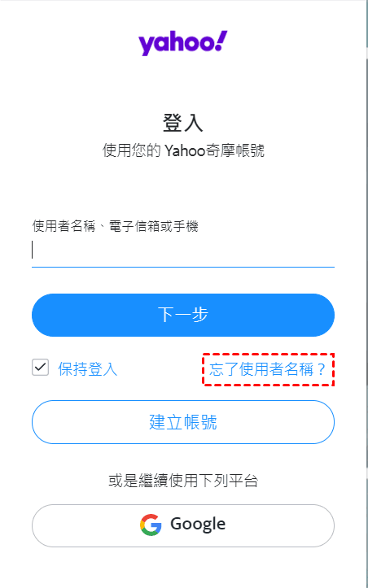Click the exclamation mark in the Yahoo logo
Viewport: 368px width, 588px height.
pos(221,41)
